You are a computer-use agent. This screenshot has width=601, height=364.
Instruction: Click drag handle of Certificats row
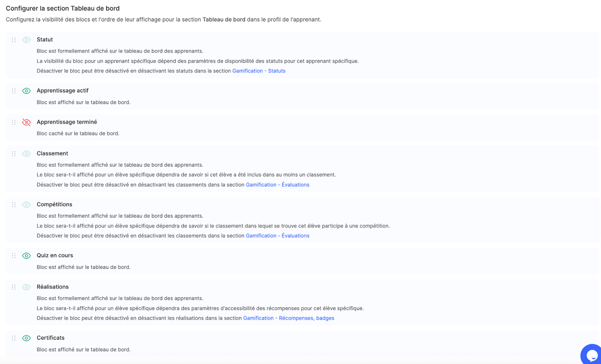(14, 338)
